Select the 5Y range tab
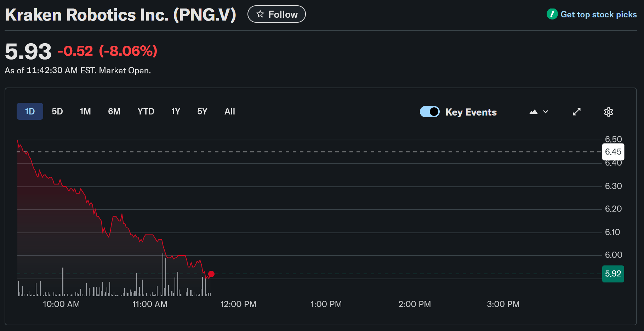644x331 pixels. [x=202, y=111]
